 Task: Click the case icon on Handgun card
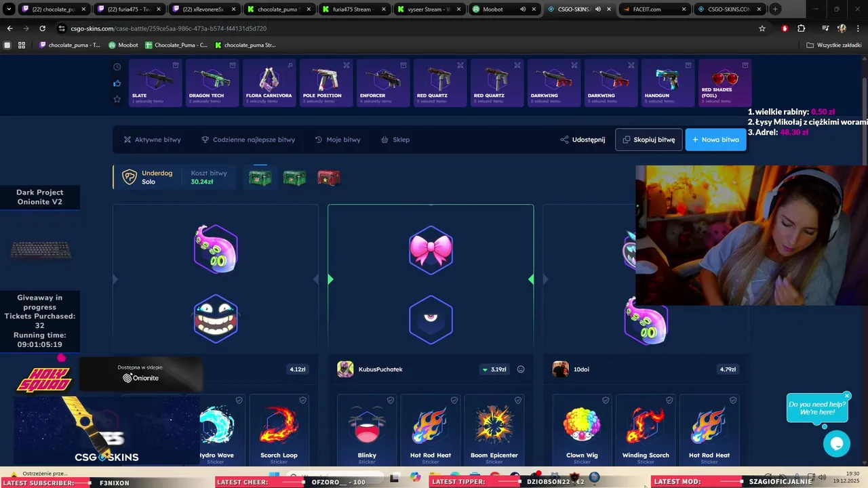click(688, 65)
